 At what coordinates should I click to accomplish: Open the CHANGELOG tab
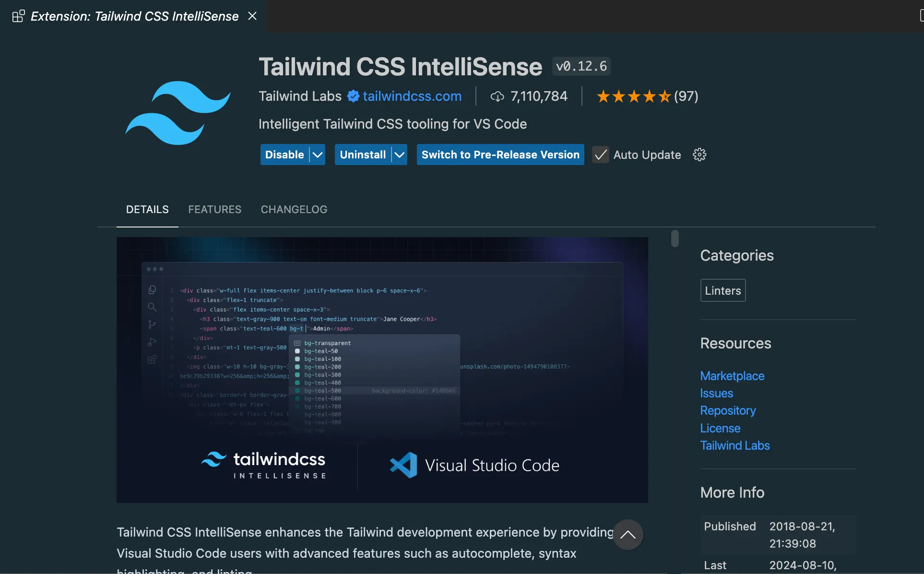(x=294, y=210)
